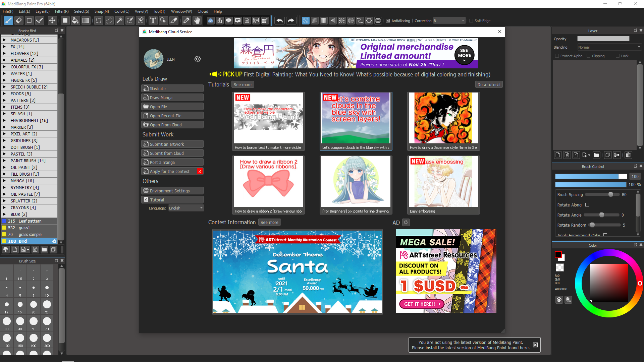Select the Gradient tool

coord(86,21)
